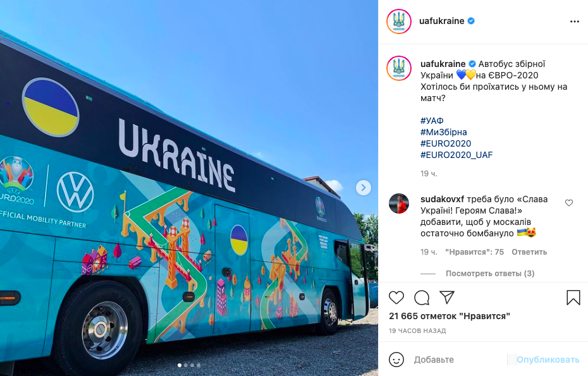The width and height of the screenshot is (588, 376).
Task: View likes on comment: 'Нравится: 75'
Action: (x=474, y=252)
